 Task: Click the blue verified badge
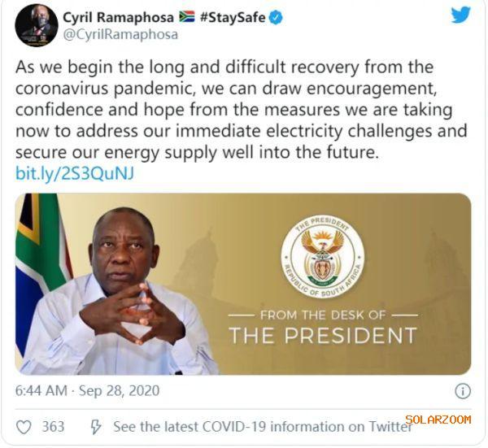[x=277, y=17]
